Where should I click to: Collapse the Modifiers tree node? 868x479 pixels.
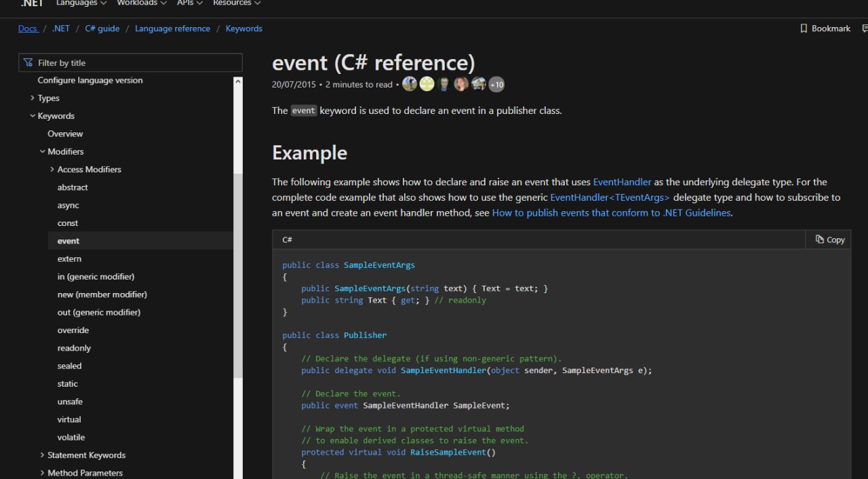pyautogui.click(x=42, y=151)
